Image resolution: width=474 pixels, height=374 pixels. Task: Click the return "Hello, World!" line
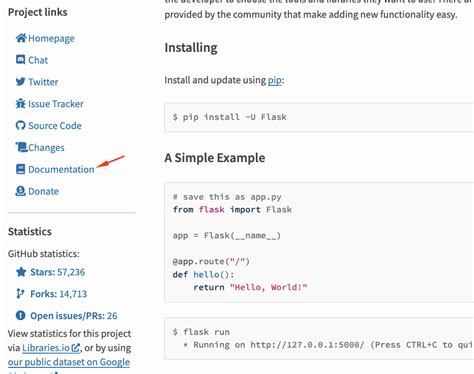(x=250, y=287)
